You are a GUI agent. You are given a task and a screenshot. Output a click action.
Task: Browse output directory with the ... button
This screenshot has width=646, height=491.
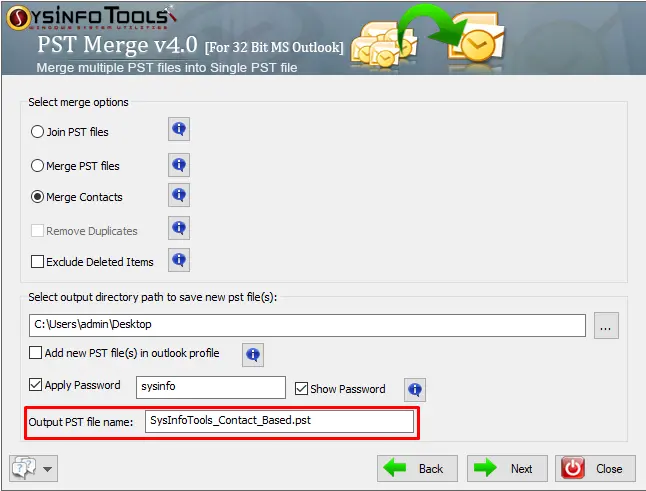[x=606, y=325]
